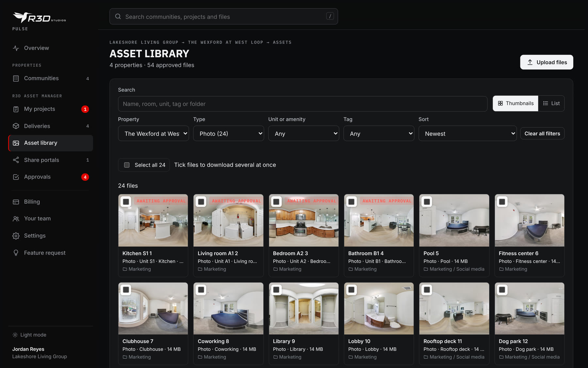Image resolution: width=588 pixels, height=368 pixels.
Task: Click the Lakeshore Living Group breadcrumb
Action: coord(144,43)
